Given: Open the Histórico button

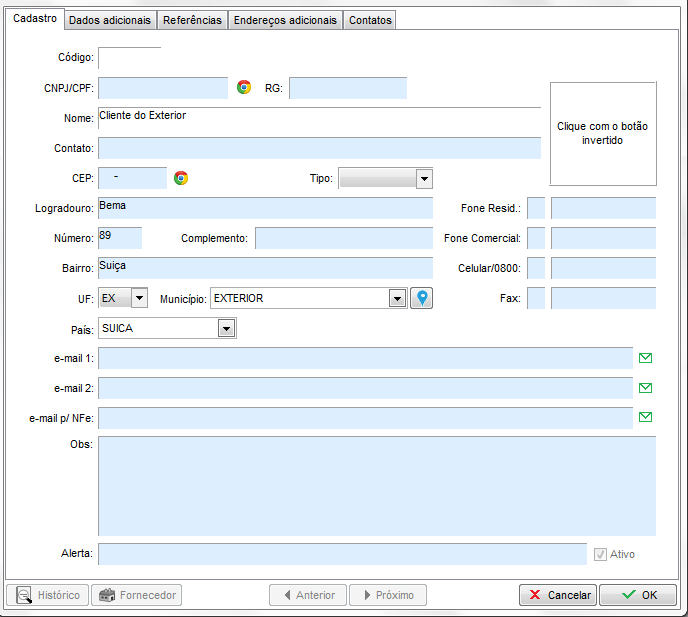Looking at the screenshot, I should (x=47, y=595).
